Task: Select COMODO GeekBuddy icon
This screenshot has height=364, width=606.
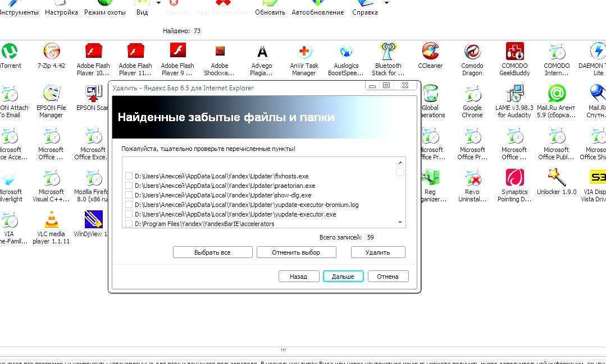Action: tap(515, 52)
